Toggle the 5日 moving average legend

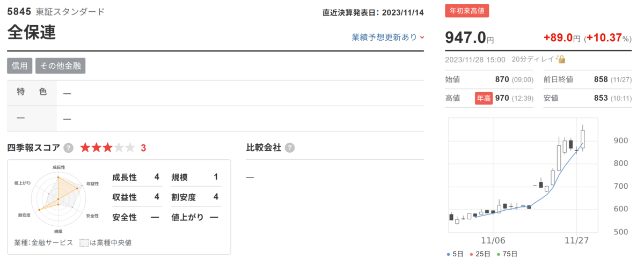(456, 254)
